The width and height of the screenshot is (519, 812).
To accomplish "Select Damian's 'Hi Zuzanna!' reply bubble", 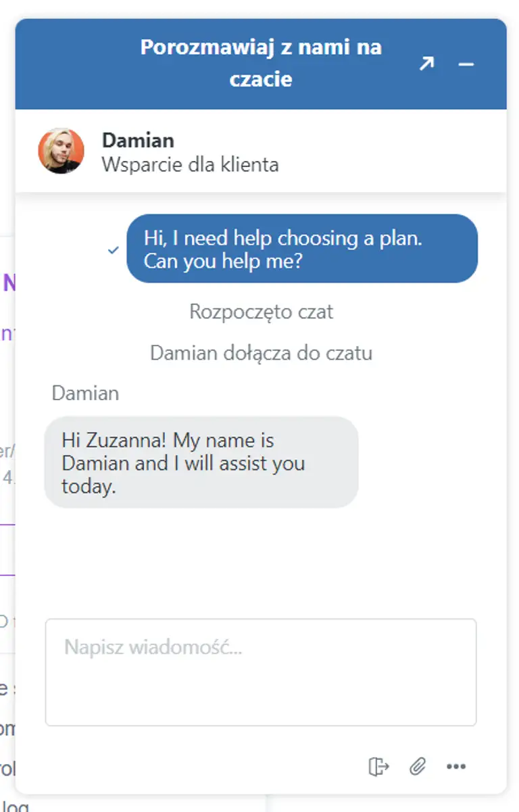I will (201, 462).
